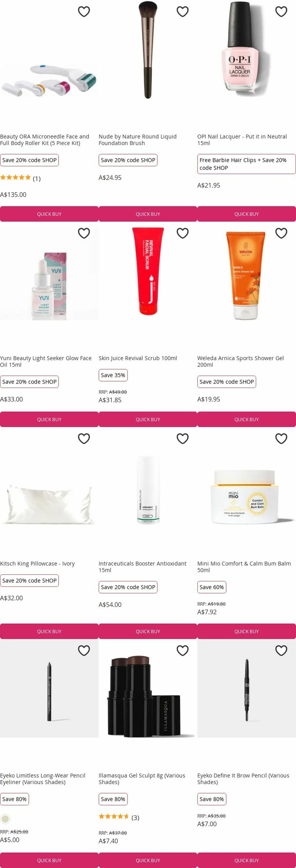Favorite the Nude by Nature Foundation Brush
The width and height of the screenshot is (296, 868).
pos(183,12)
